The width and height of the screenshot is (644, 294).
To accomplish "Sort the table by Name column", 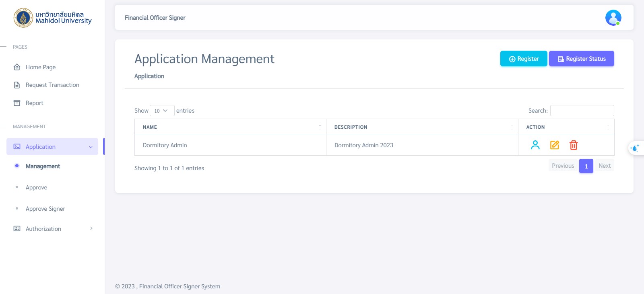I will (230, 127).
